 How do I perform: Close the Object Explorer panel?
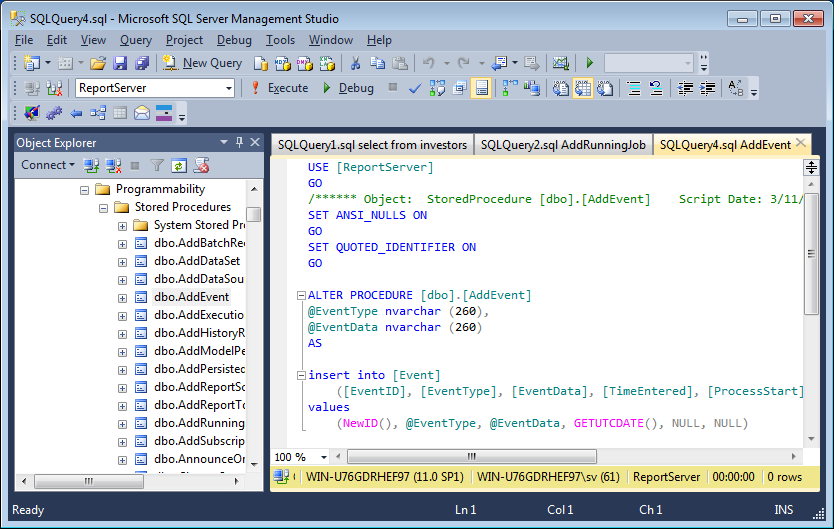[x=255, y=142]
